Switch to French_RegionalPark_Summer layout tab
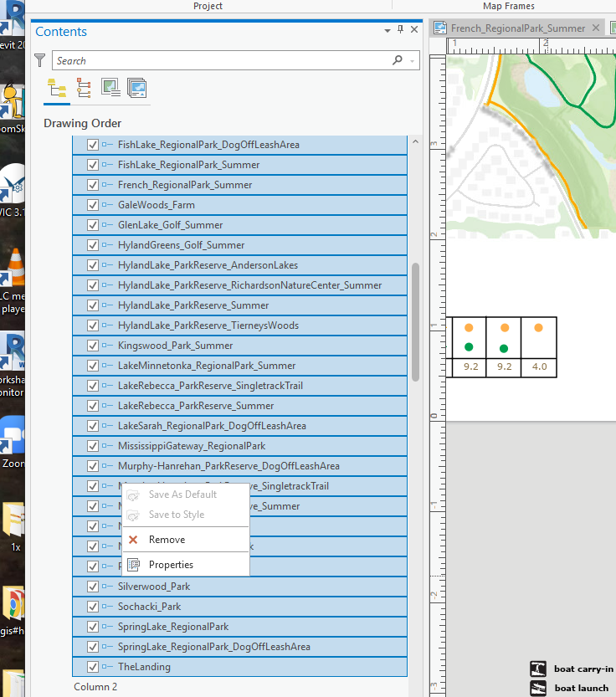Viewport: 616px width, 697px height. click(517, 28)
